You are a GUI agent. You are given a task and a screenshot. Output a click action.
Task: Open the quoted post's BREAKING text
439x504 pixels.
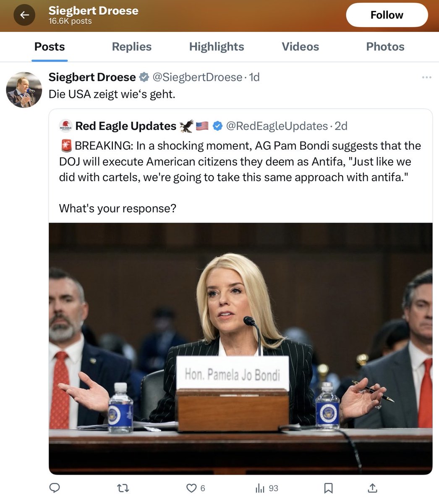coord(240,162)
